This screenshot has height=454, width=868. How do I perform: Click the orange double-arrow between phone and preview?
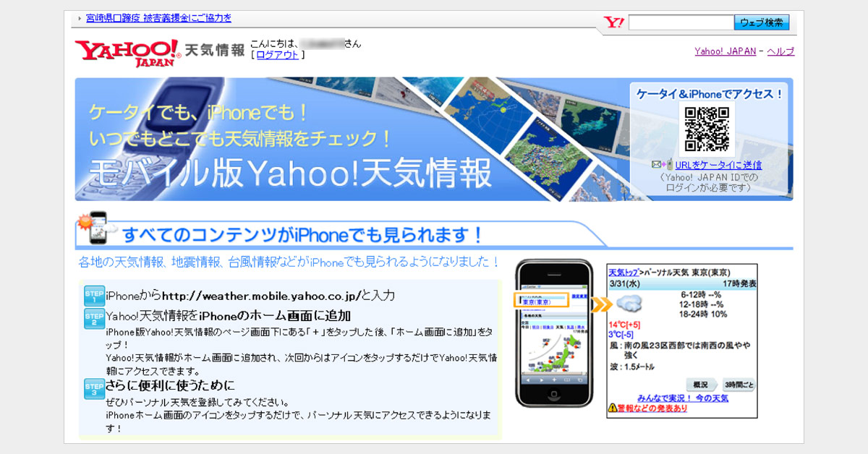click(602, 305)
